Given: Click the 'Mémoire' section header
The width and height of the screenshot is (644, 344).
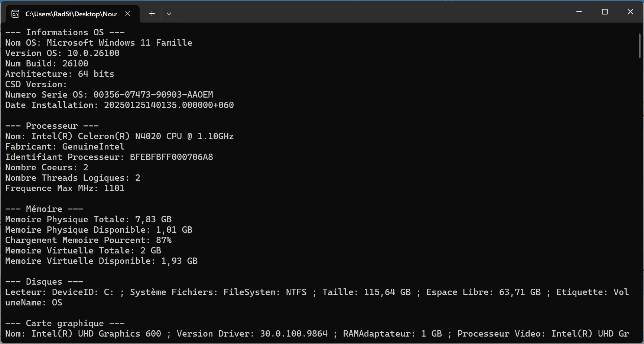Looking at the screenshot, I should pyautogui.click(x=44, y=209).
